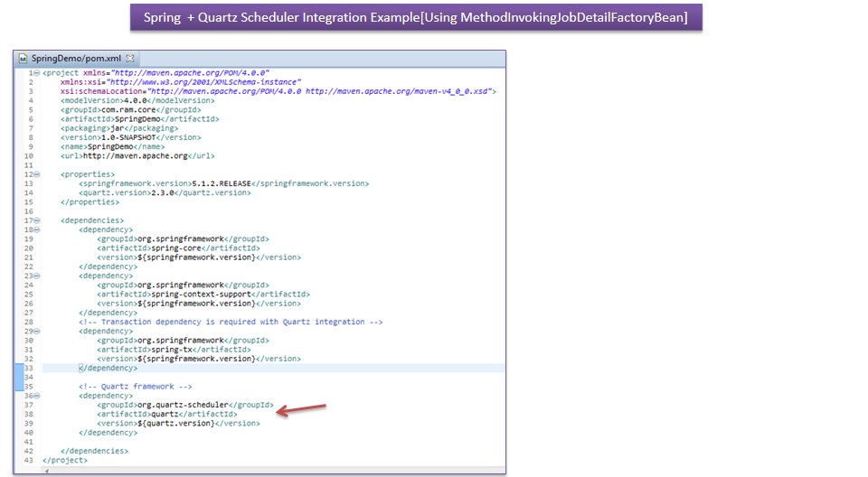Click the org.quartz-scheduler groupId text

184,405
